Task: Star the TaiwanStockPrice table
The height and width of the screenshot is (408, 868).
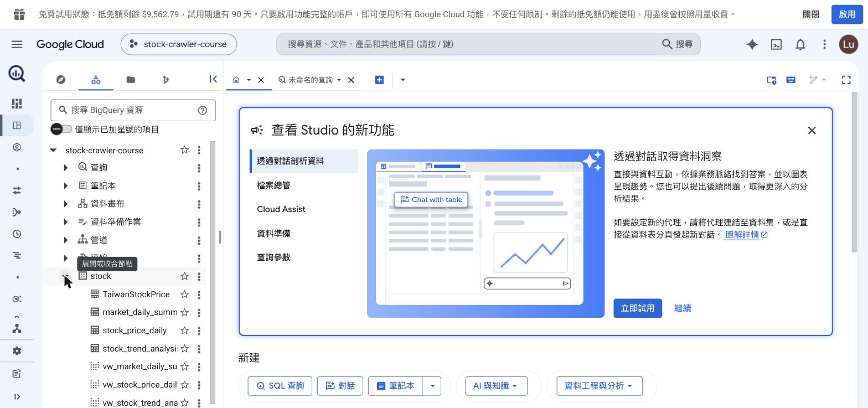Action: click(184, 295)
